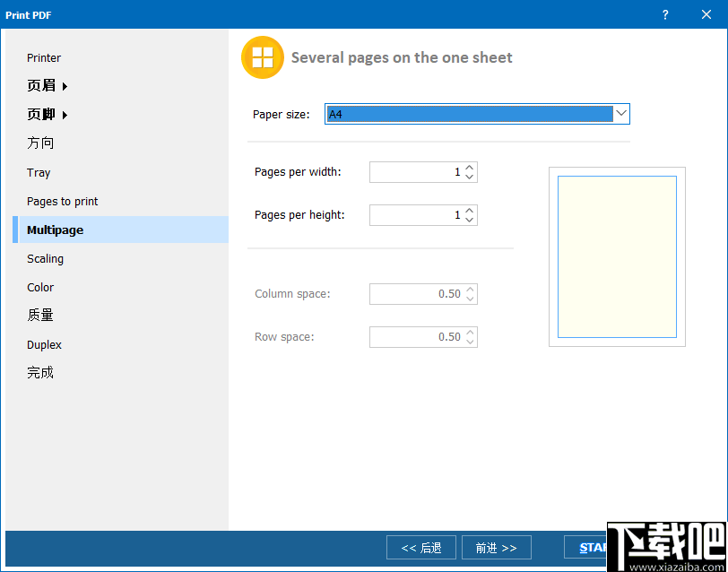Click the yellow multipage grid icon
The width and height of the screenshot is (728, 572).
(262, 56)
